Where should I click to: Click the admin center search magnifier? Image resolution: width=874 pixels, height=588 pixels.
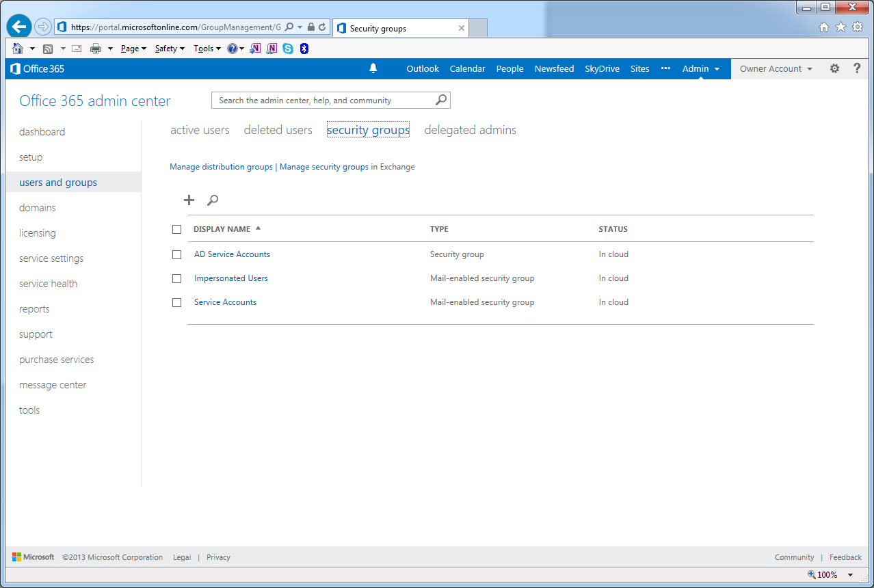441,101
